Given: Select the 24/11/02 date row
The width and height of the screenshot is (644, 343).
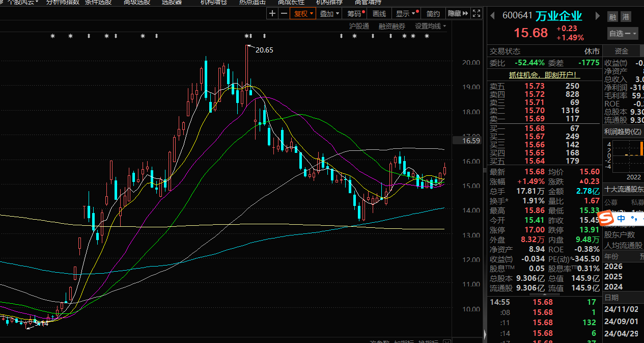Looking at the screenshot, I should 624,309.
